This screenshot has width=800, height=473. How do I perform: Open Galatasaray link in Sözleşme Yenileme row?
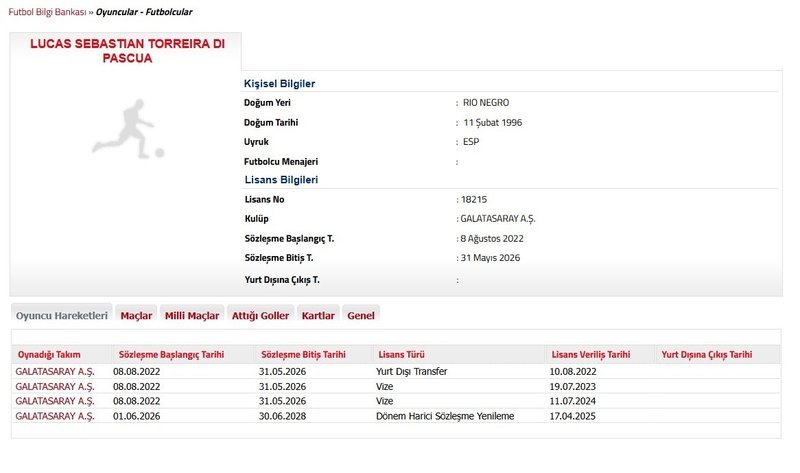[55, 416]
